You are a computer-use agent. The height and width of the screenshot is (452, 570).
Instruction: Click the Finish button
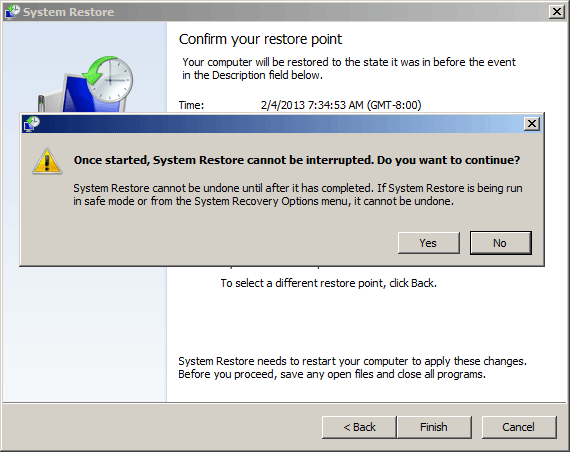(x=434, y=427)
